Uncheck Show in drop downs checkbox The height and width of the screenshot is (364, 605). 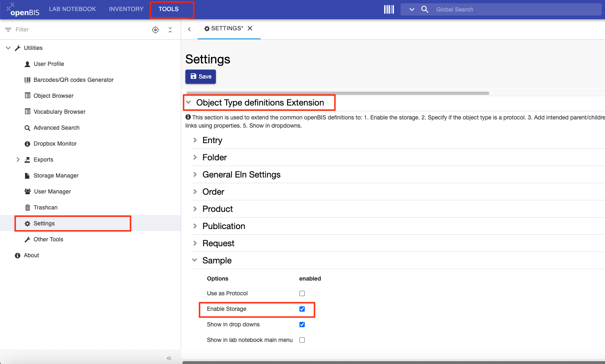tap(302, 324)
